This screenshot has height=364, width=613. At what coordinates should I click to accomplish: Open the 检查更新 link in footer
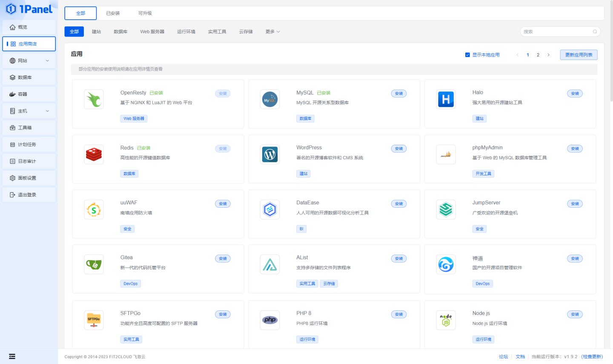coord(592,357)
